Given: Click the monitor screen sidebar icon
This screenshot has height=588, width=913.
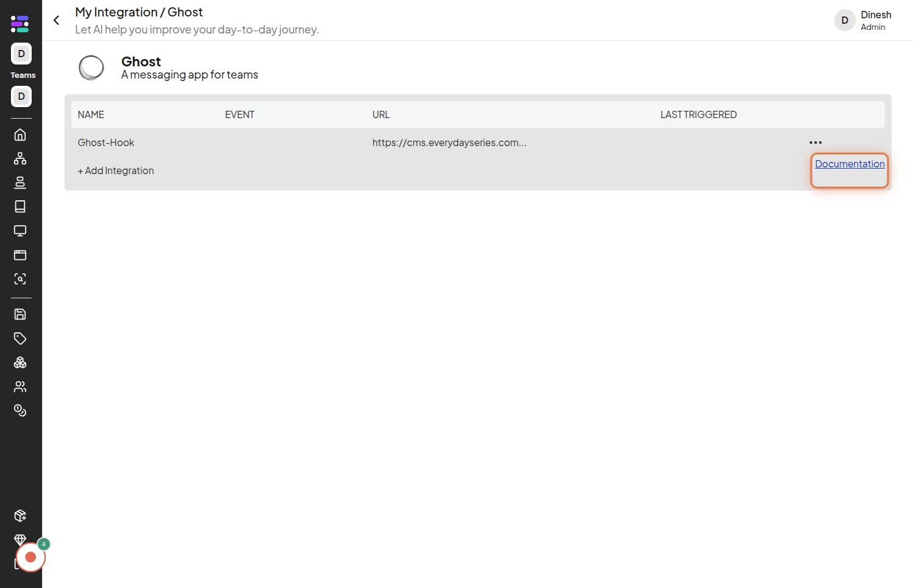Looking at the screenshot, I should point(20,231).
